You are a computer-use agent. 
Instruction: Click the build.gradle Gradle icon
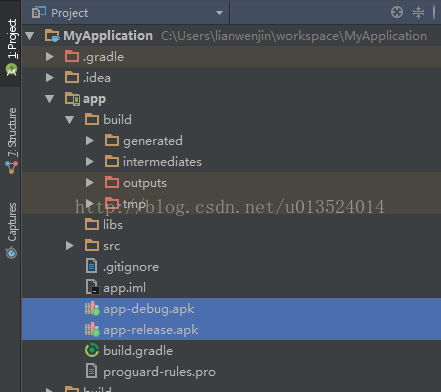point(92,350)
